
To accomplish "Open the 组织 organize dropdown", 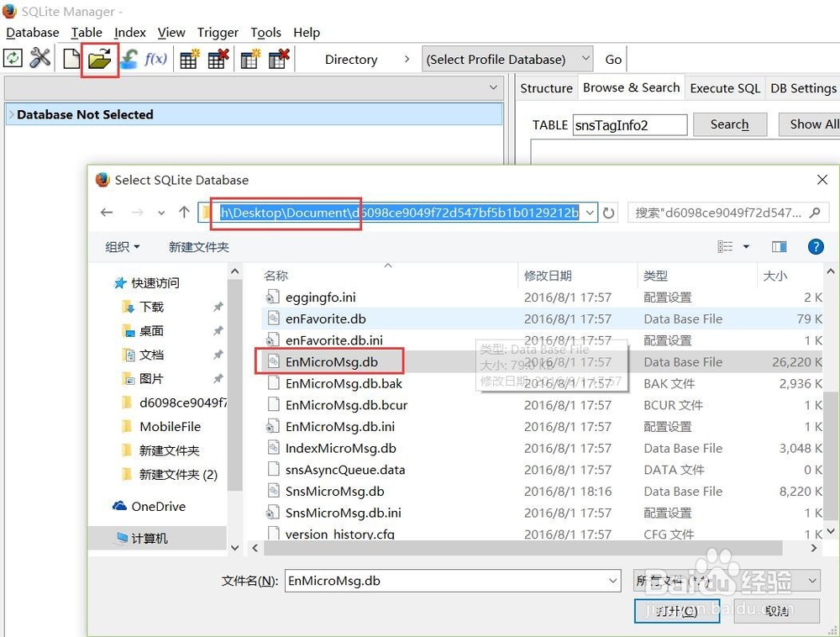I will tap(123, 246).
